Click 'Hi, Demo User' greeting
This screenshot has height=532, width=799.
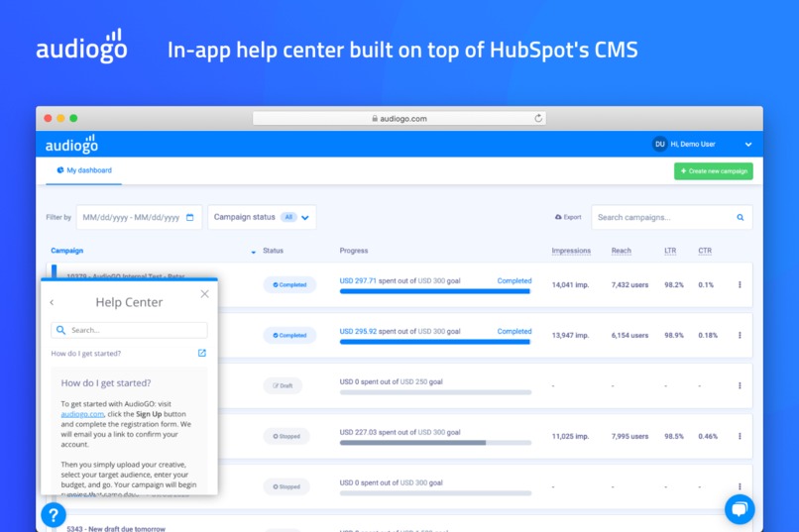[x=693, y=144]
